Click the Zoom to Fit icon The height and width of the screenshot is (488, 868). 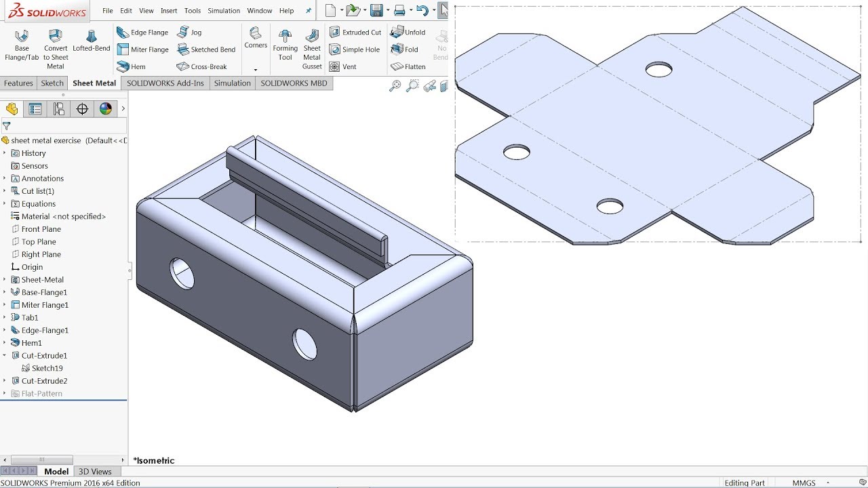(395, 86)
